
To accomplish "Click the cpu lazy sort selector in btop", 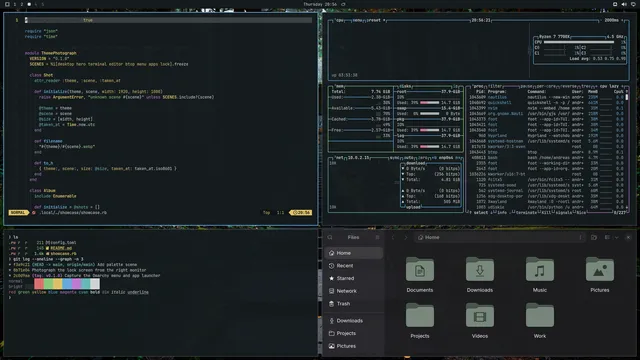I will [x=610, y=87].
